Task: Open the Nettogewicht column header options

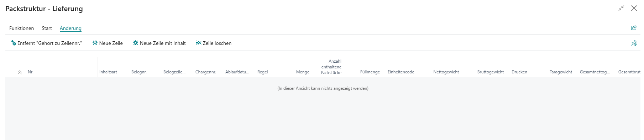Action: pos(446,72)
